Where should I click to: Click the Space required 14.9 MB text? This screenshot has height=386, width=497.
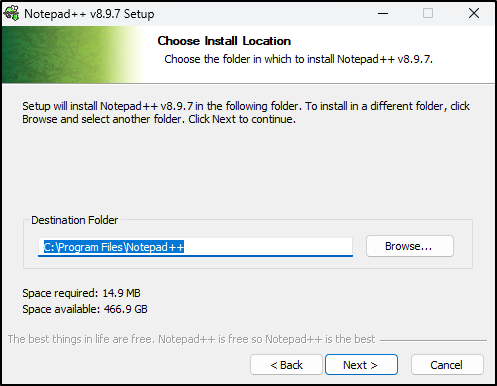click(81, 293)
